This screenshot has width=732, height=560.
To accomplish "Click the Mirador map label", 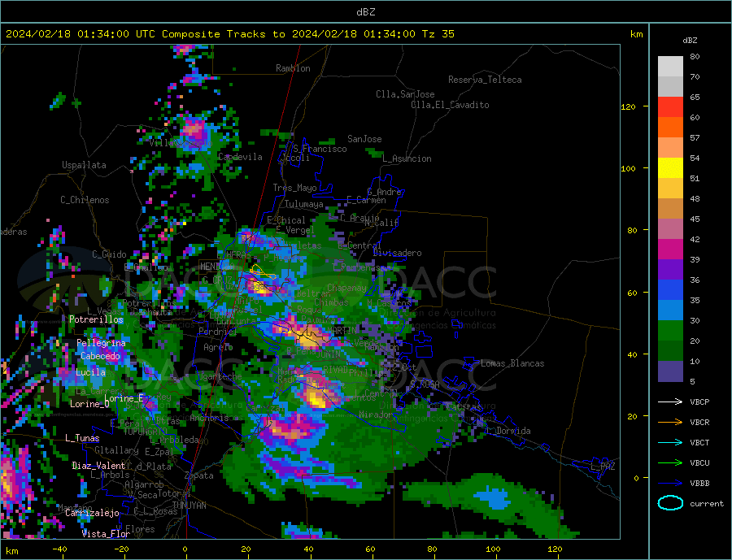I will coord(376,415).
